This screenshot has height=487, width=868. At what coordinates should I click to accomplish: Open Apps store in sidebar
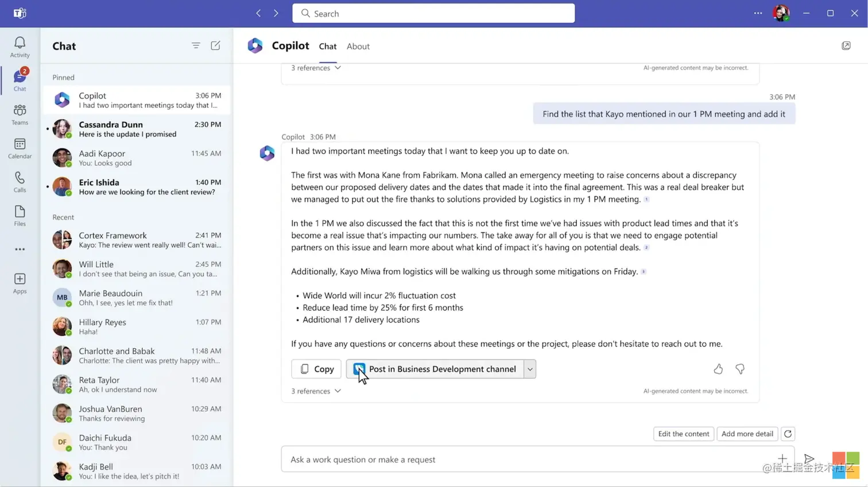click(20, 283)
